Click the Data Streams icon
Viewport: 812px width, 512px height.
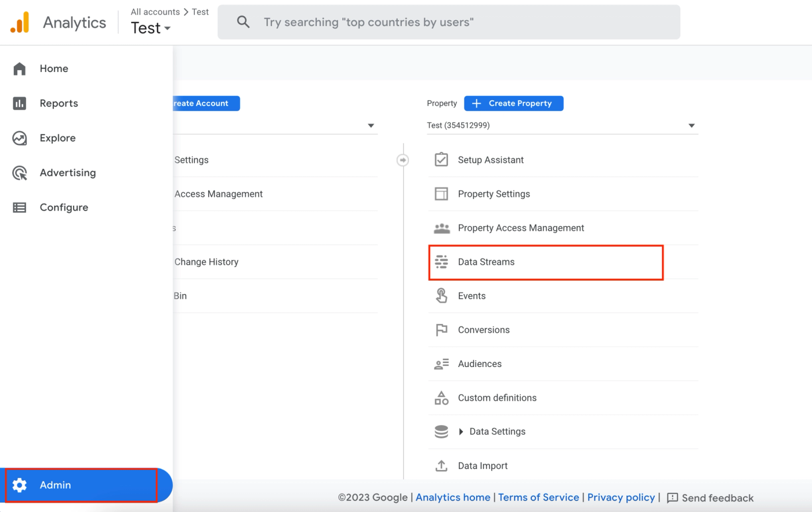[441, 262]
